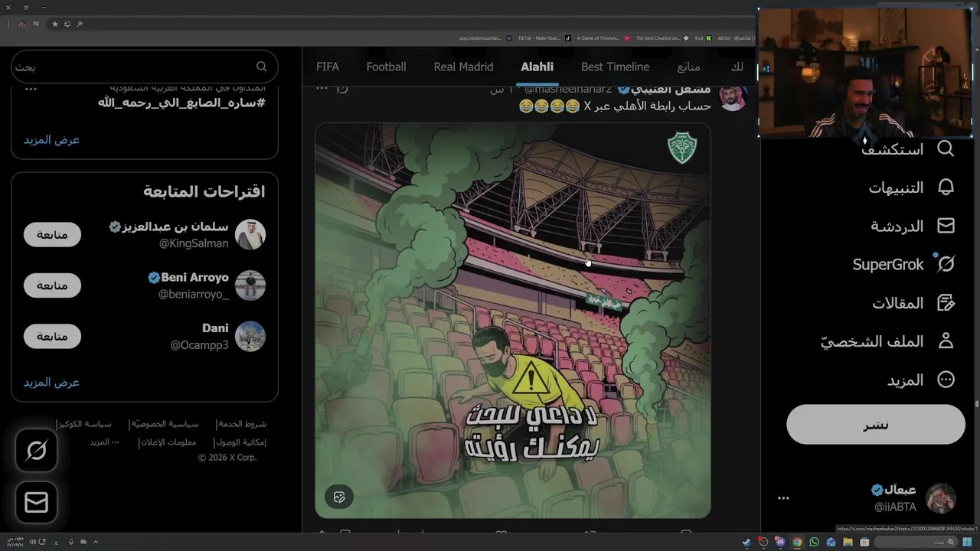Show more trends عرض المزيد link
The width and height of the screenshot is (980, 551).
point(51,139)
